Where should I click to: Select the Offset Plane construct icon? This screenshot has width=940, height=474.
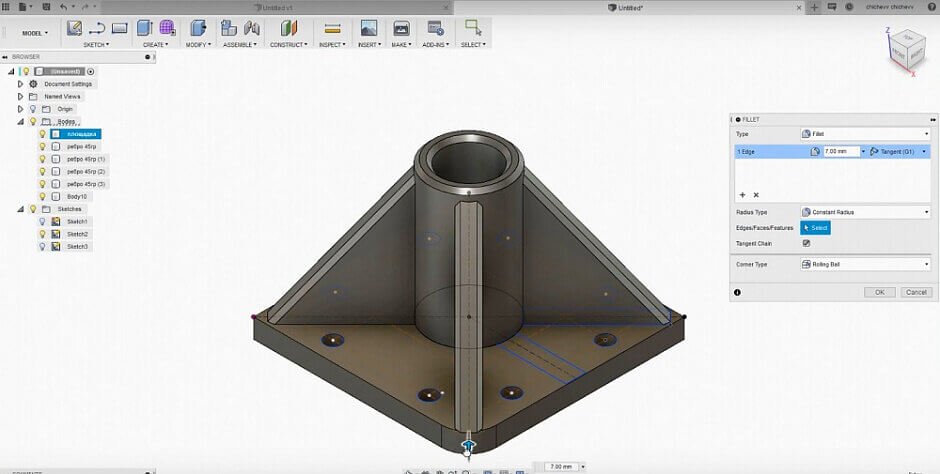pos(289,28)
